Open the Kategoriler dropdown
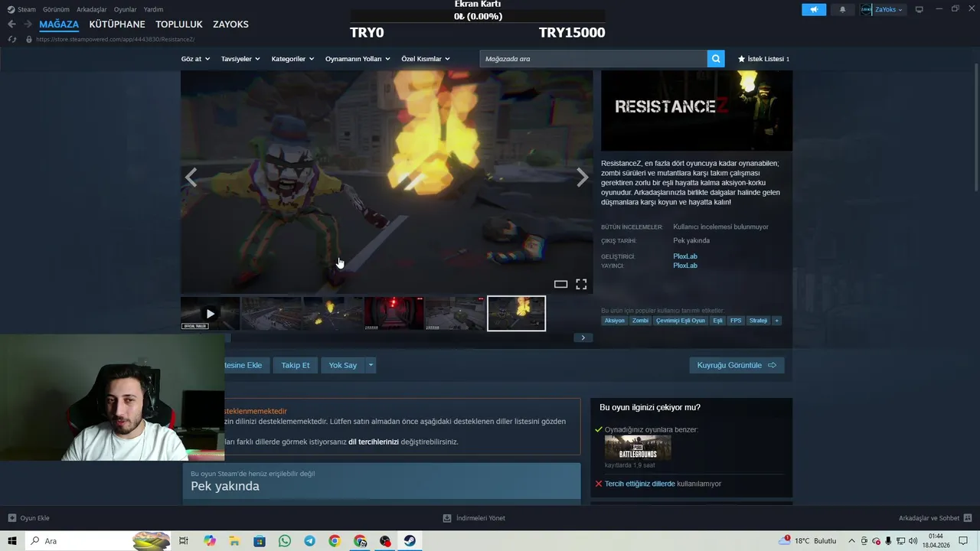This screenshot has height=551, width=980. pos(292,59)
